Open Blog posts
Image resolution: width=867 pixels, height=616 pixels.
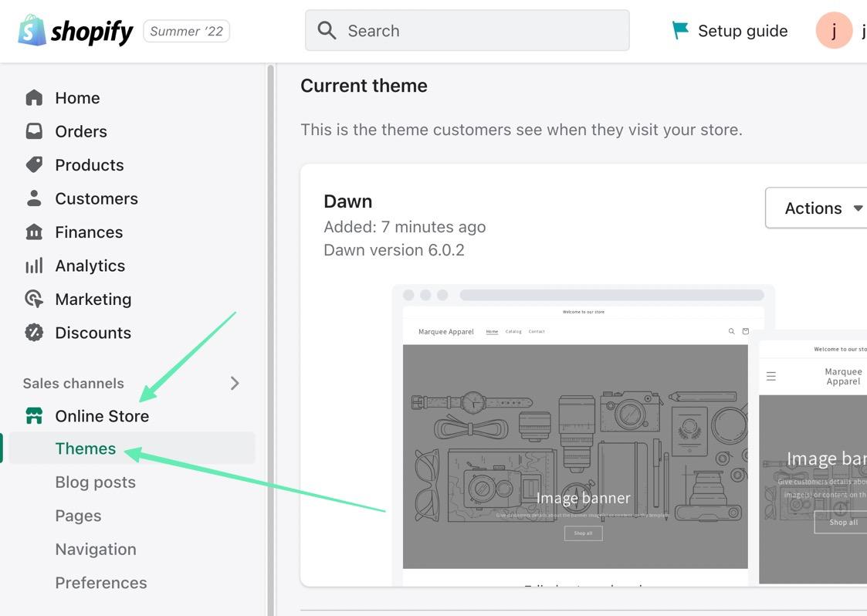click(95, 482)
